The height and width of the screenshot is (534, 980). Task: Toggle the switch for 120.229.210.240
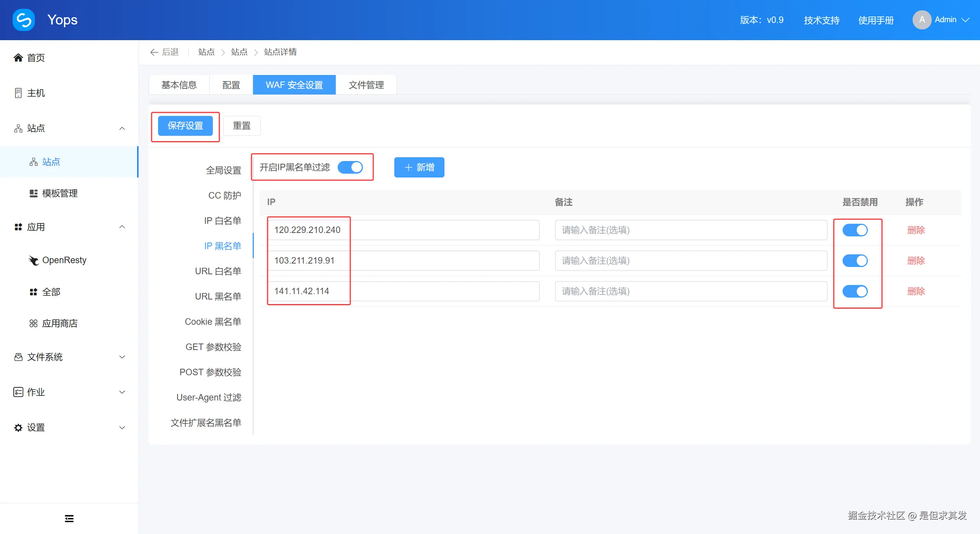coord(855,230)
